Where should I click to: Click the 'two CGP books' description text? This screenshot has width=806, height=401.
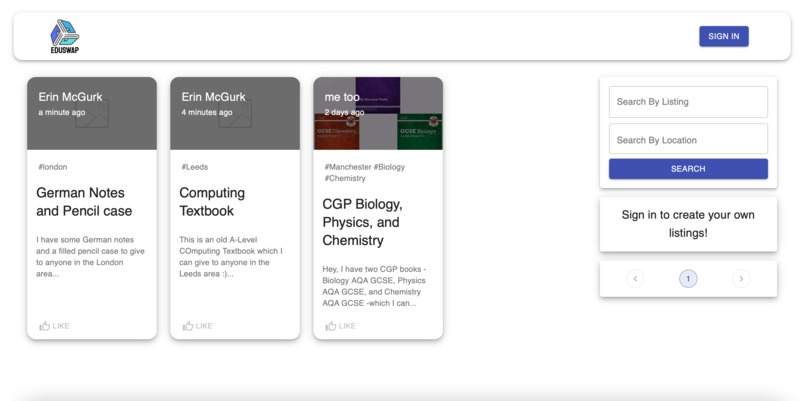pos(374,286)
